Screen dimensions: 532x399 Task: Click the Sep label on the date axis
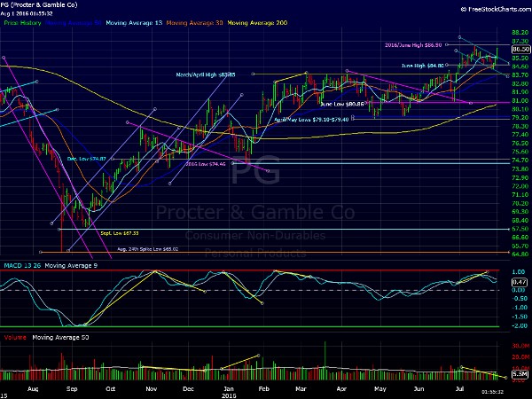click(x=72, y=389)
